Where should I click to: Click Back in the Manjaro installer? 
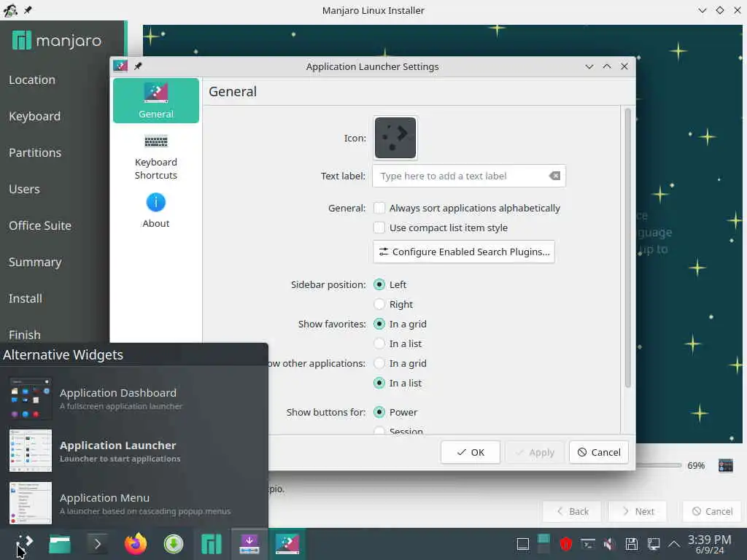tap(572, 511)
